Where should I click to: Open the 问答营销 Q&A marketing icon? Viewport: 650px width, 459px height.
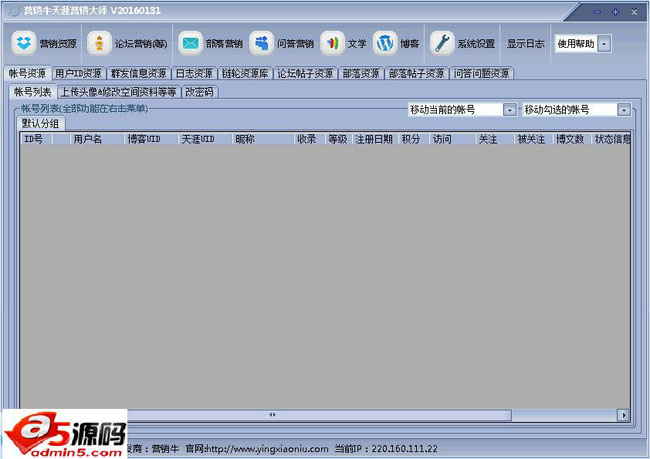click(262, 43)
